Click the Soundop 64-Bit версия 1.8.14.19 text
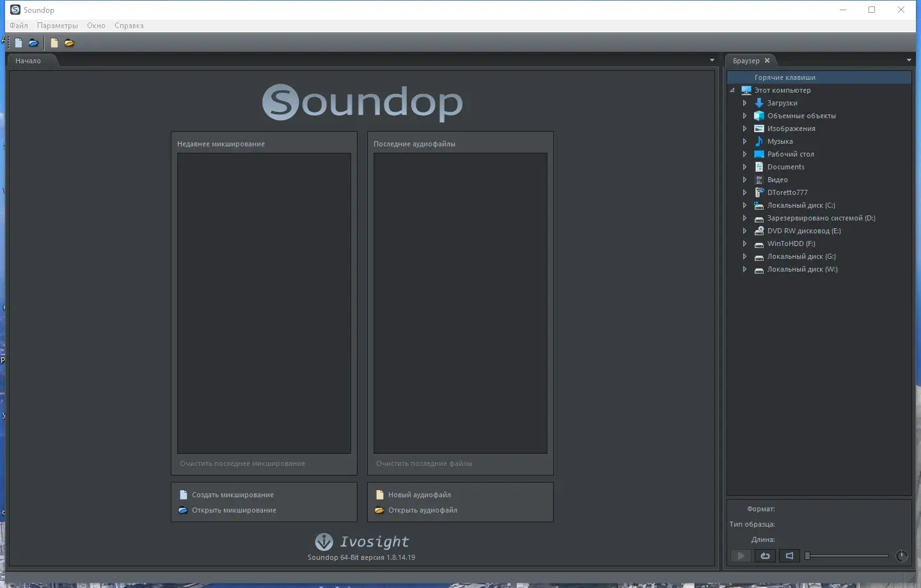 tap(361, 557)
